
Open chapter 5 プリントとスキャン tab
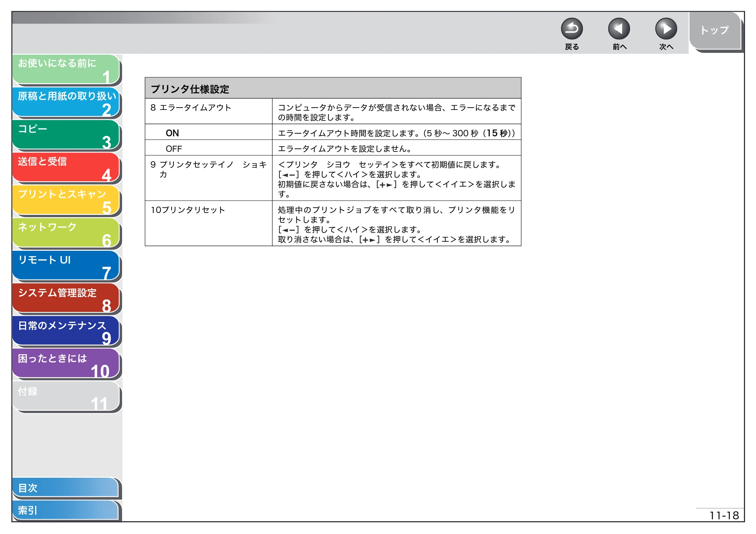click(66, 200)
